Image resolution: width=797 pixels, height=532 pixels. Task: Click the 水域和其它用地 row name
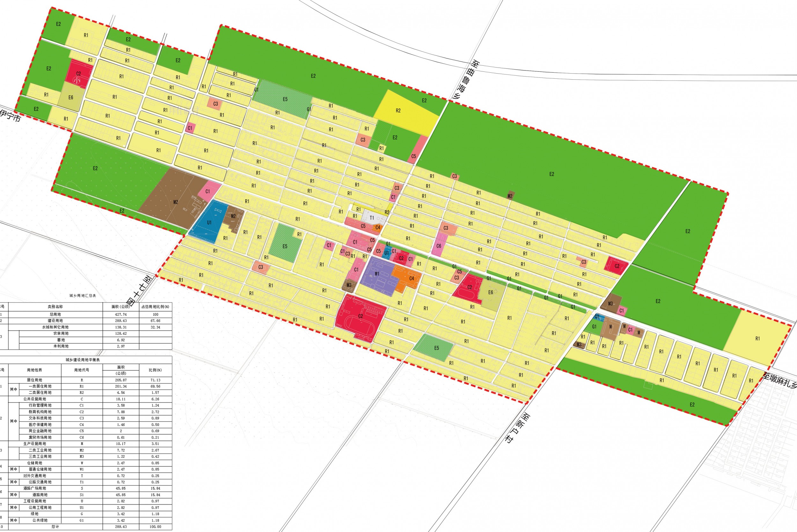click(x=55, y=327)
